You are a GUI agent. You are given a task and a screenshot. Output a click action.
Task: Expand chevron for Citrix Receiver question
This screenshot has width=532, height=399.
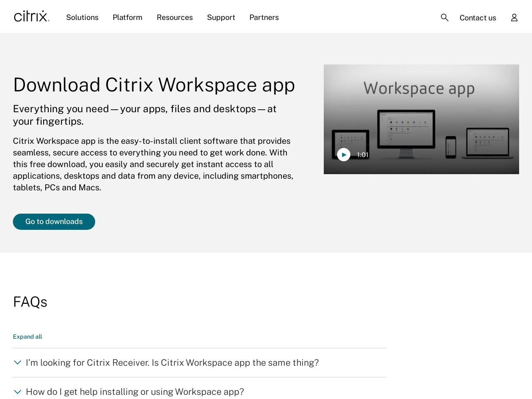[x=17, y=362]
